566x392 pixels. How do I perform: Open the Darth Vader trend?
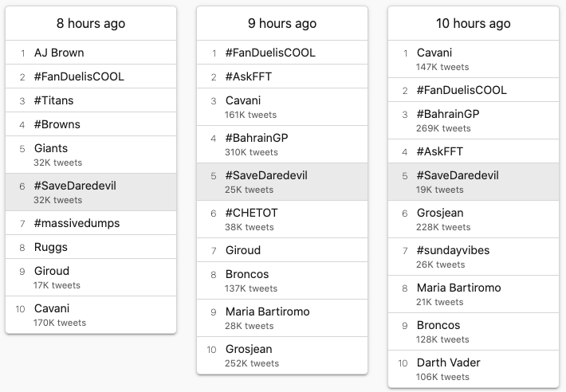(474, 369)
